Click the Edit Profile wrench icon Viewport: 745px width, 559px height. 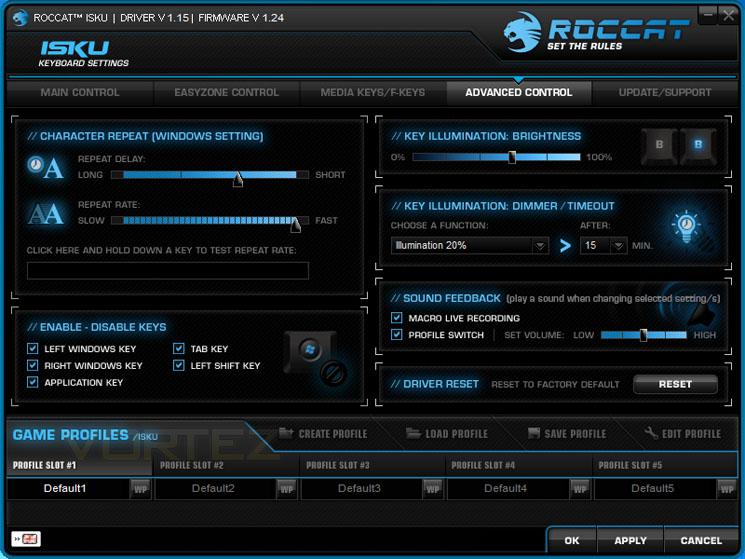coord(651,433)
